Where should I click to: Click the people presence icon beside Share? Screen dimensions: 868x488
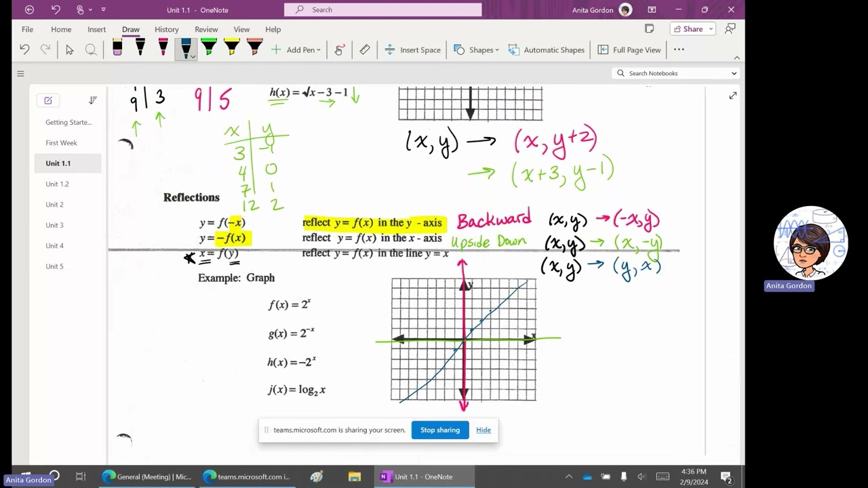coord(730,28)
